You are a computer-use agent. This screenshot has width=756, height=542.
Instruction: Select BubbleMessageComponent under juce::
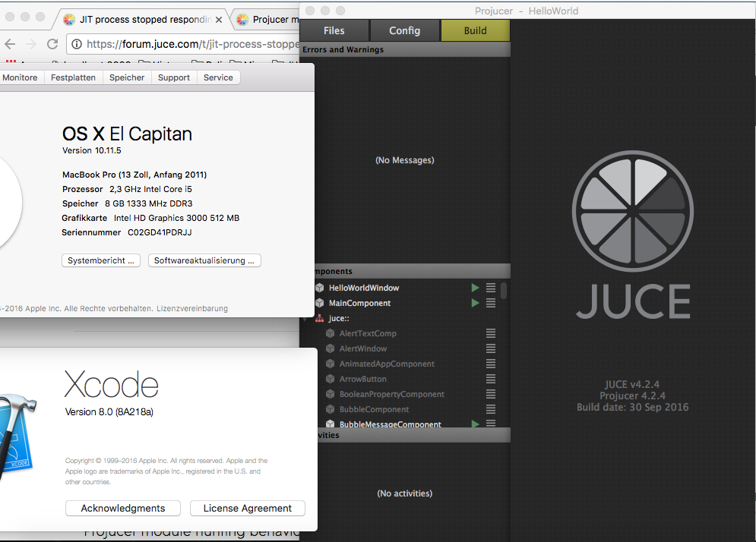[x=390, y=424]
